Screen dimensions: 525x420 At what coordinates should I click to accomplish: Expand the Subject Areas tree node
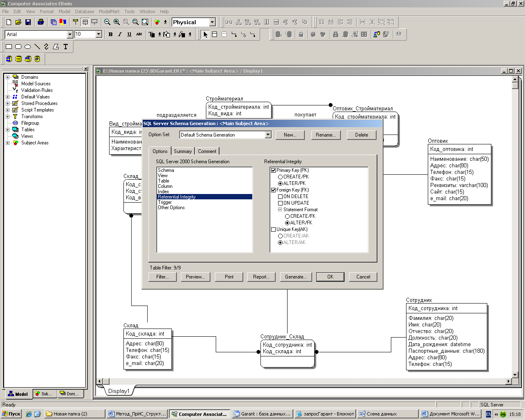tap(7, 143)
